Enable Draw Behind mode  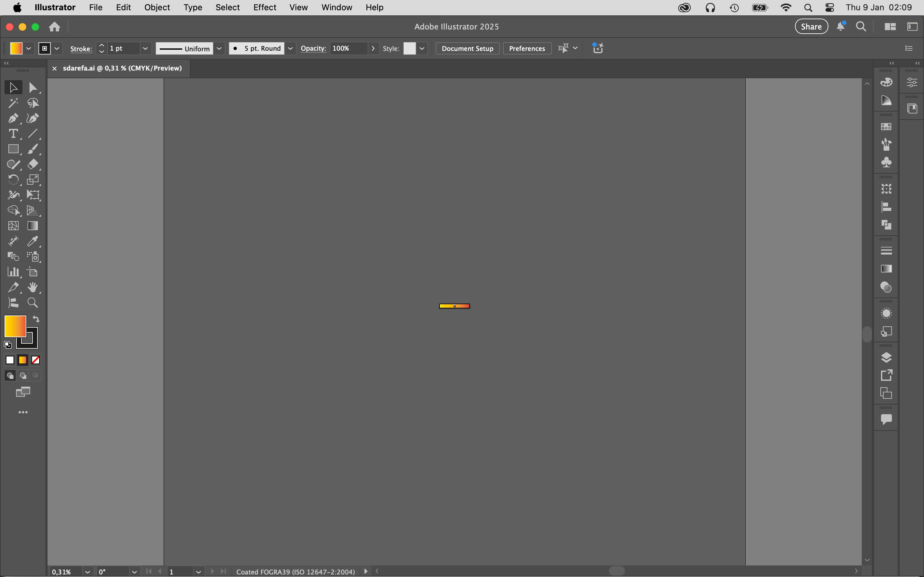click(23, 376)
